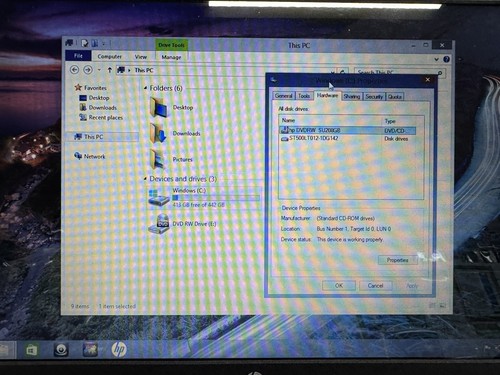Click quick access New folder icon

95,43
